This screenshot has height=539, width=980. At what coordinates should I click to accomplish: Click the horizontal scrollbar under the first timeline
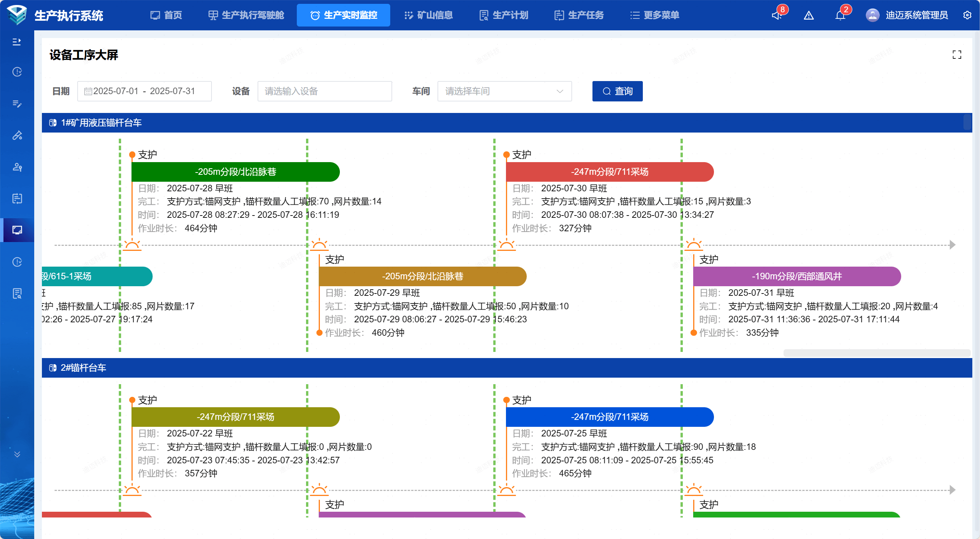click(x=877, y=353)
